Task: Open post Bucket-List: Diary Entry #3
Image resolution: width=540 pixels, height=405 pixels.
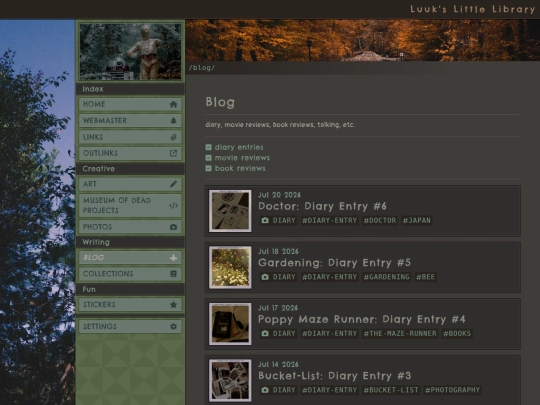Action: coord(334,376)
